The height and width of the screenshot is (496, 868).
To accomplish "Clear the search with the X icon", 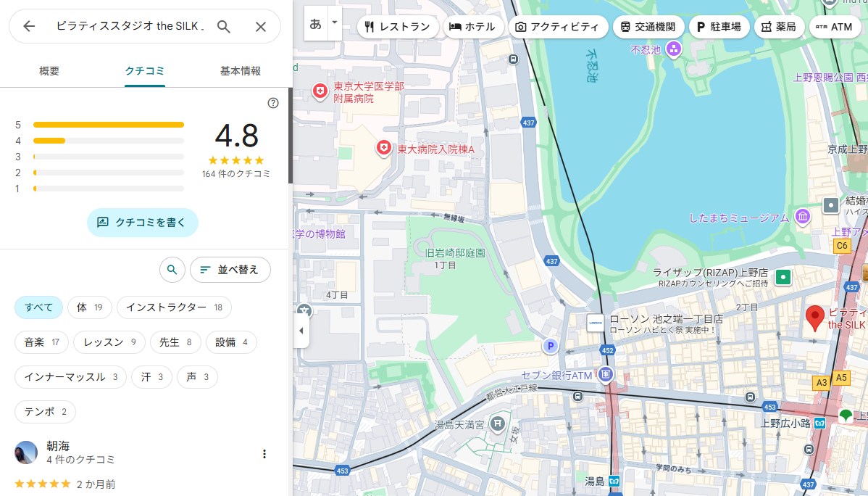I will coord(261,27).
